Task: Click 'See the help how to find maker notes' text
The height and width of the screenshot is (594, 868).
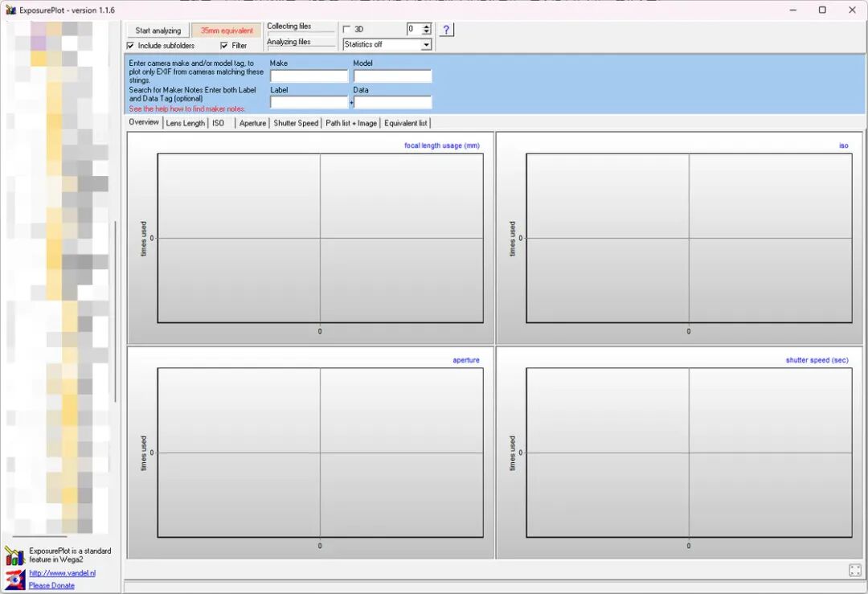Action: [187, 109]
